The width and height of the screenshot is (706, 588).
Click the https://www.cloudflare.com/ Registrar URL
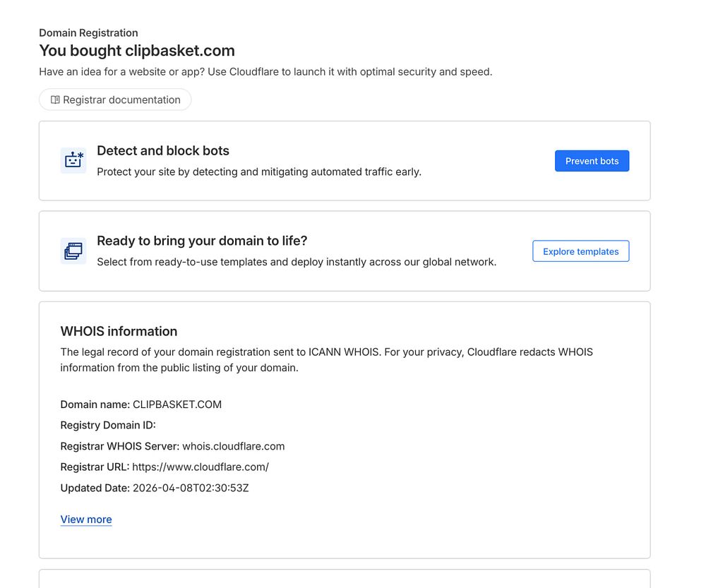pyautogui.click(x=201, y=467)
